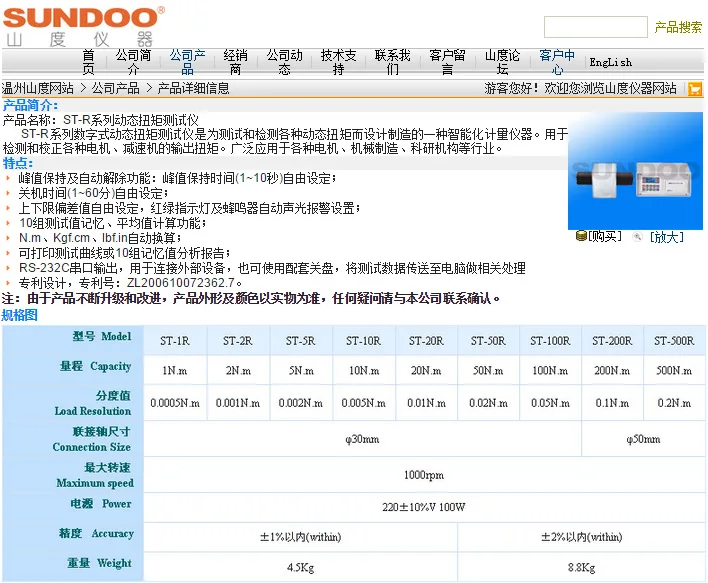Image resolution: width=708 pixels, height=583 pixels.
Task: Open the 首页 home menu item
Action: [88, 62]
